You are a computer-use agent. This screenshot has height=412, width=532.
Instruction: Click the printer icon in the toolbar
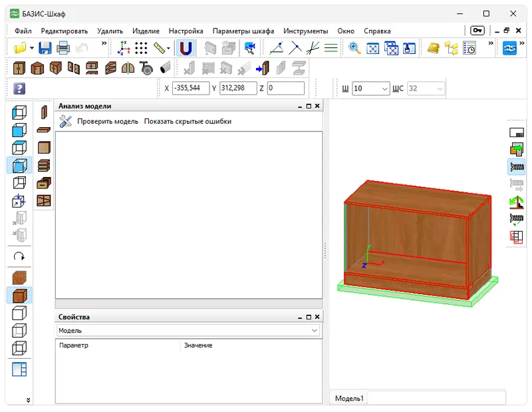(63, 48)
